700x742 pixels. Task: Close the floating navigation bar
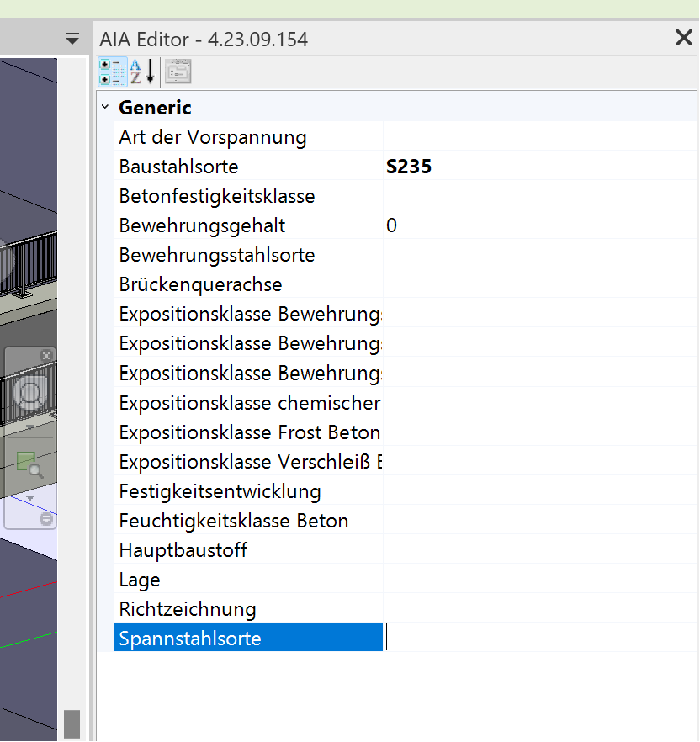(x=46, y=356)
